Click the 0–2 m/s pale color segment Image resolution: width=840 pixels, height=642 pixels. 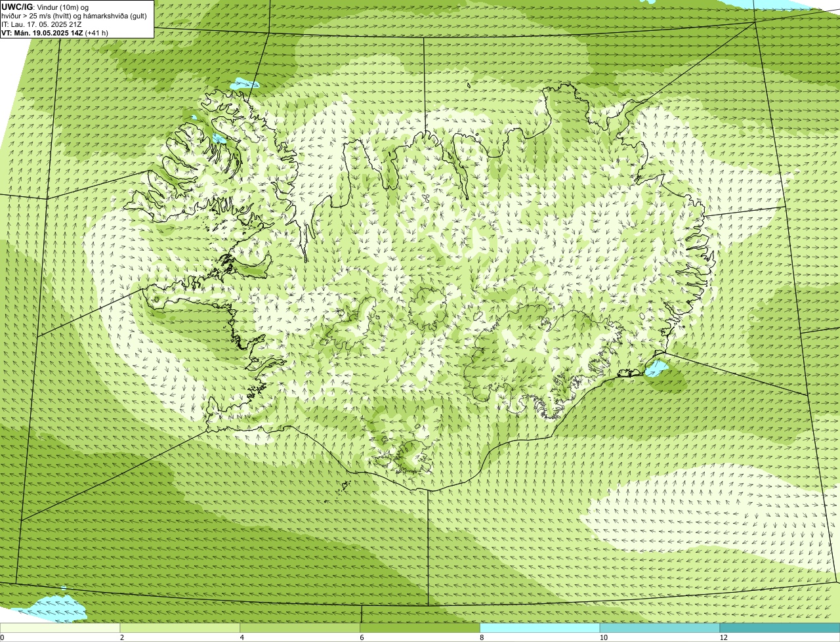pos(60,628)
